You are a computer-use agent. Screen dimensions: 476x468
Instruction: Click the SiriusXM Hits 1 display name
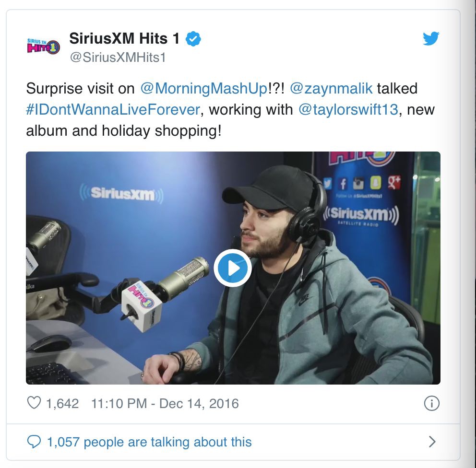(124, 38)
